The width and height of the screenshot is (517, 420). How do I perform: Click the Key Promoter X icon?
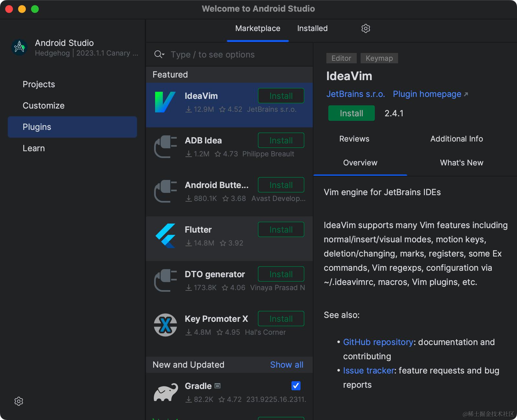coord(165,325)
